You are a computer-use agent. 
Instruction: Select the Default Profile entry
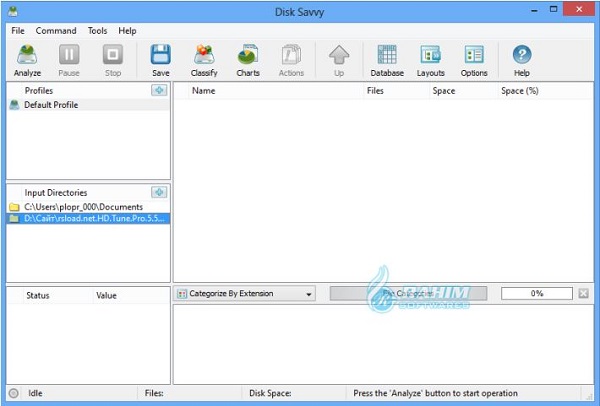point(88,104)
